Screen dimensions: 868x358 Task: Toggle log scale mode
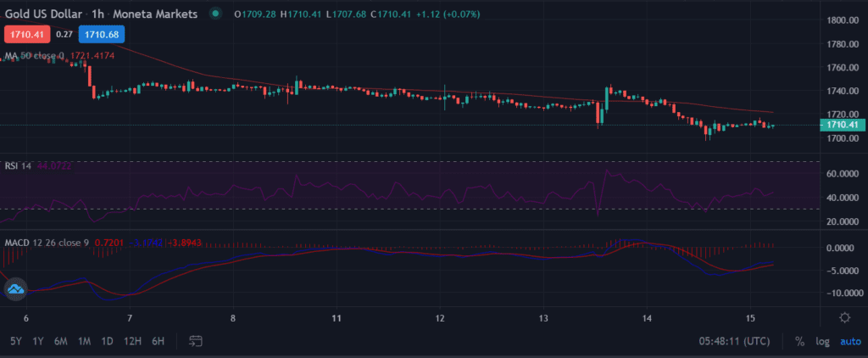[x=821, y=341]
